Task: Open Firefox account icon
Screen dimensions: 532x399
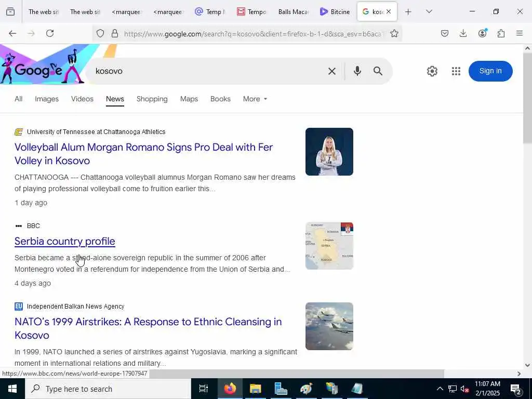Action: click(x=482, y=33)
